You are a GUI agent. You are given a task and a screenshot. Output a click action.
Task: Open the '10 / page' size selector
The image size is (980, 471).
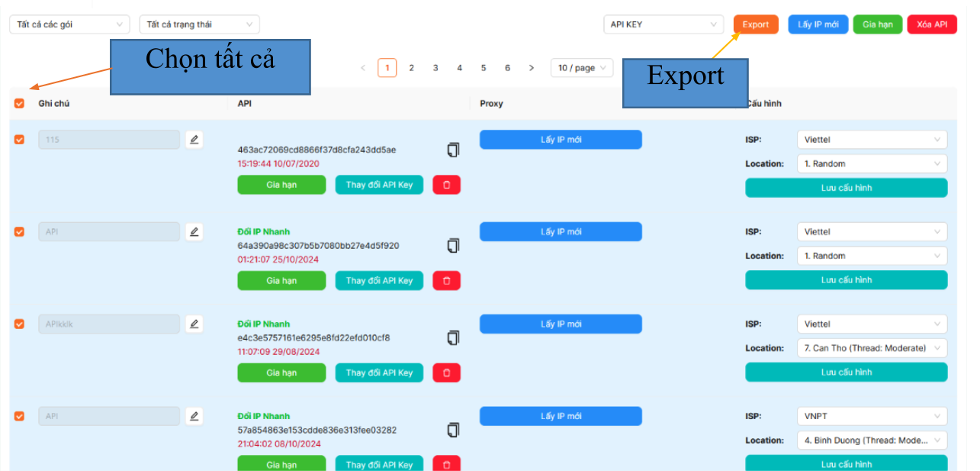click(582, 68)
